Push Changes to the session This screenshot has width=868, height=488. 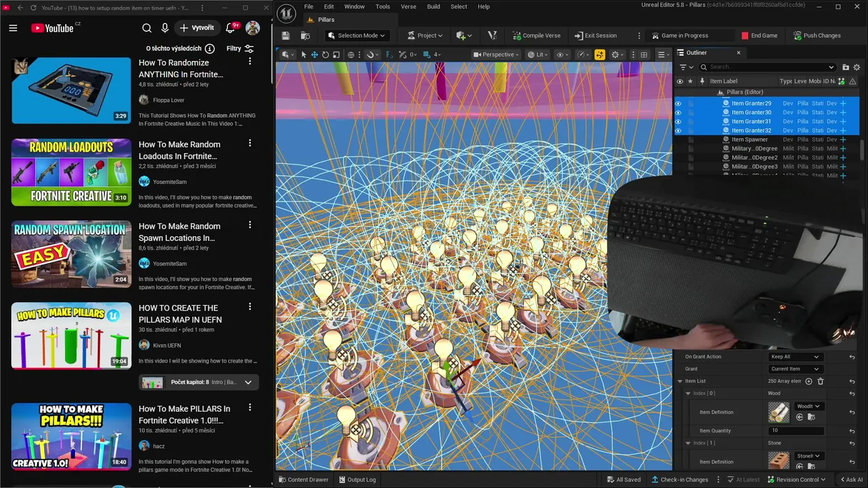[x=816, y=35]
